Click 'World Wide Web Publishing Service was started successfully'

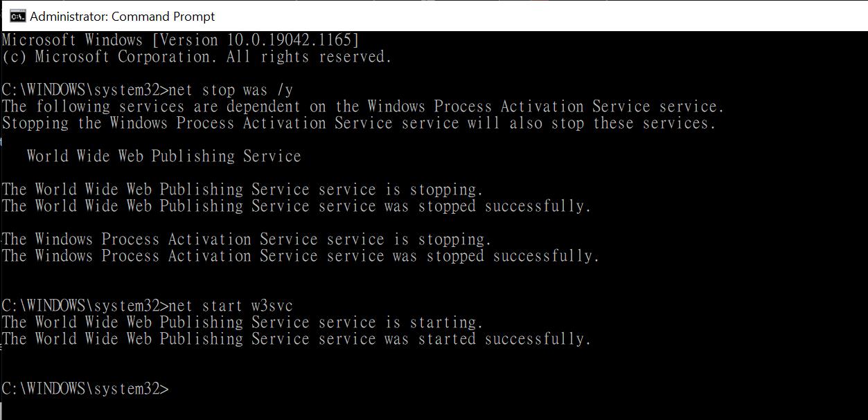(296, 339)
